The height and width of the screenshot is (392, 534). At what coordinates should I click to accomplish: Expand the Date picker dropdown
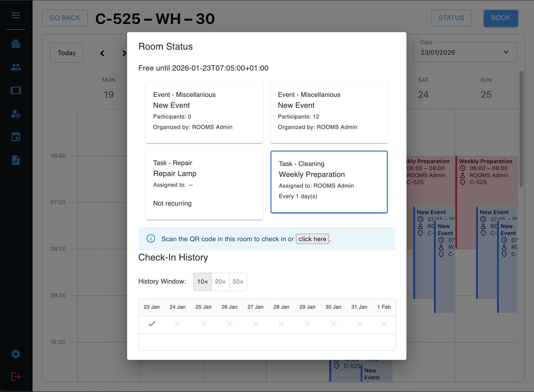coord(506,52)
